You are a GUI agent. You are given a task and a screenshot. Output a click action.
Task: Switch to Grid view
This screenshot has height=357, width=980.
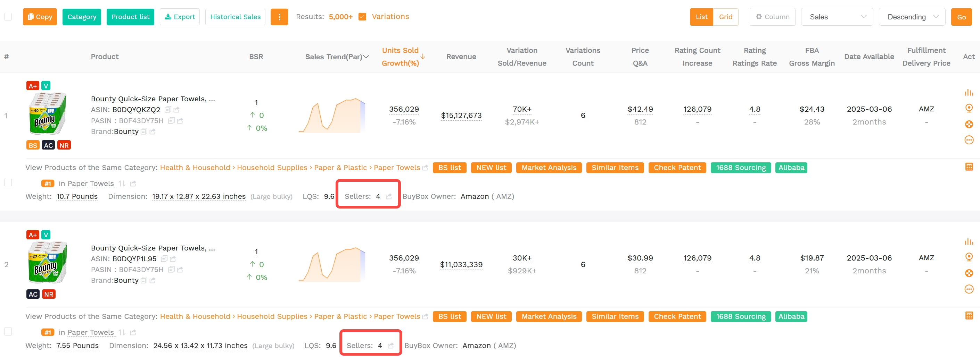[x=725, y=17]
